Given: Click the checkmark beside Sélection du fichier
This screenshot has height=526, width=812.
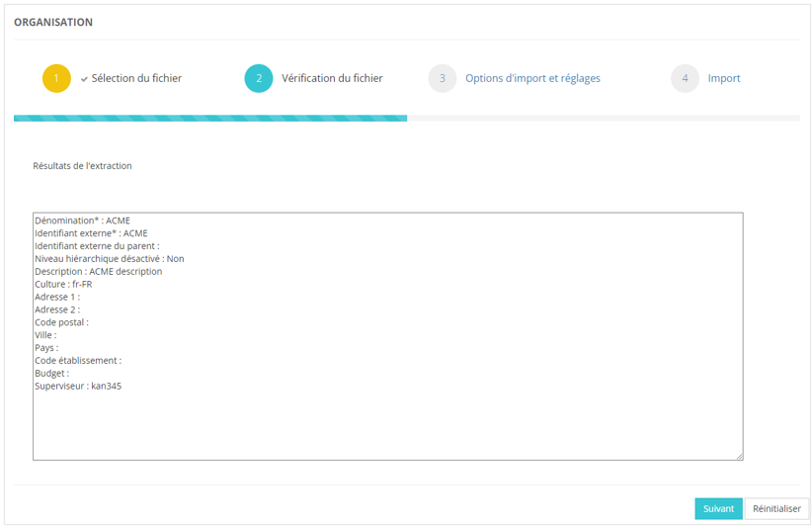Looking at the screenshot, I should pyautogui.click(x=84, y=79).
